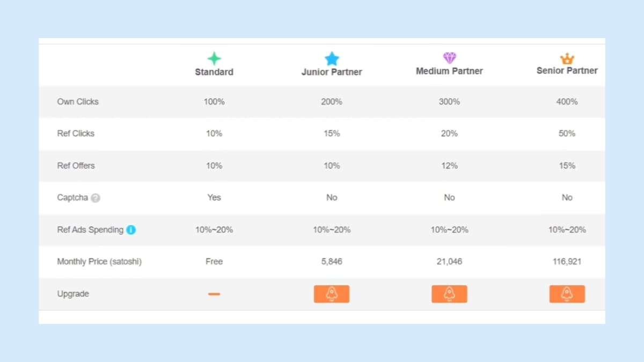
Task: Select the Senior Partner column header
Action: 567,70
